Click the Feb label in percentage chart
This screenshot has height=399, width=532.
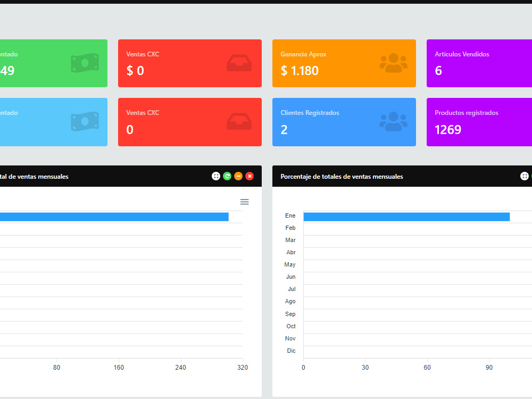coord(290,228)
